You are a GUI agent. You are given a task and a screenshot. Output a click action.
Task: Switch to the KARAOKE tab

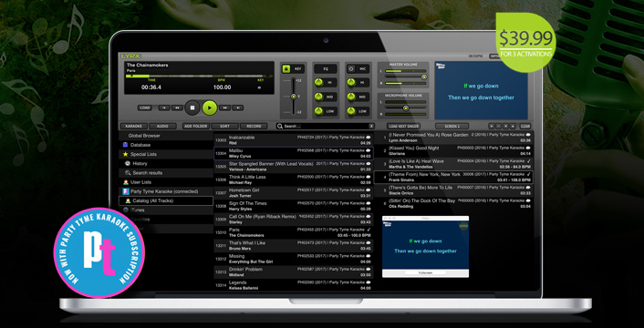pyautogui.click(x=133, y=127)
